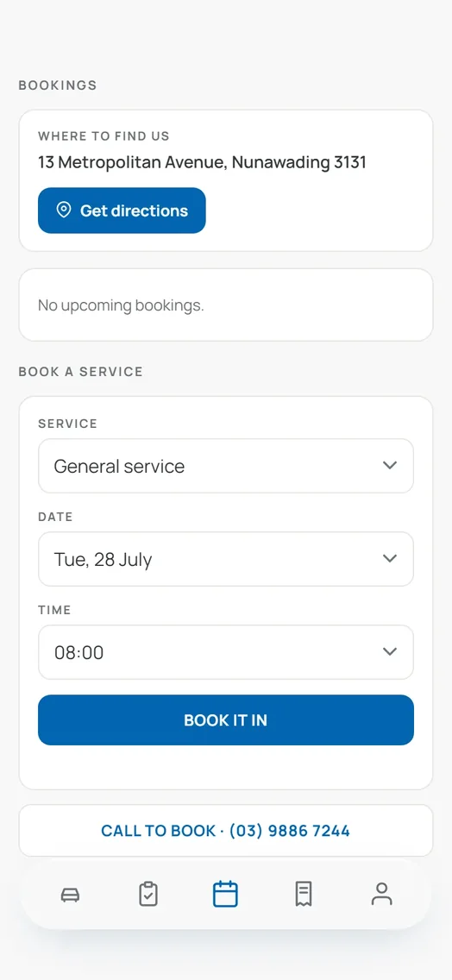Select the 13 Metropolitan Avenue address text
The height and width of the screenshot is (980, 452).
[x=202, y=162]
